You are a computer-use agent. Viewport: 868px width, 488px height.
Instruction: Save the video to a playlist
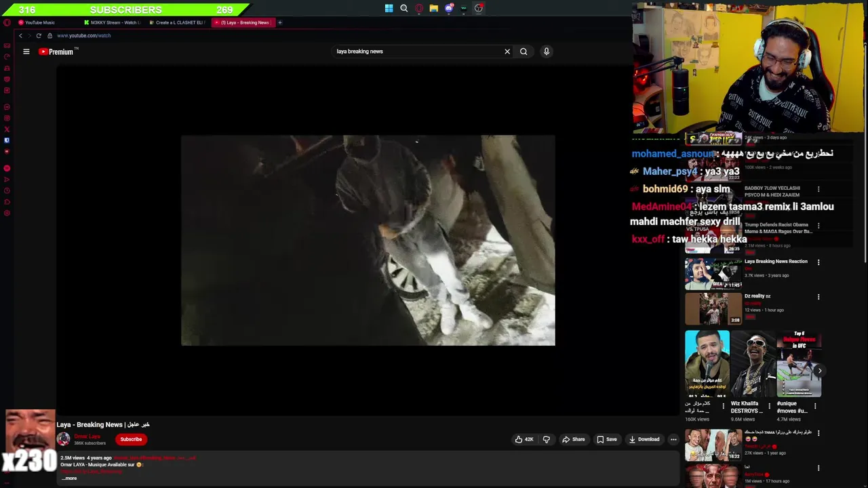coord(607,439)
